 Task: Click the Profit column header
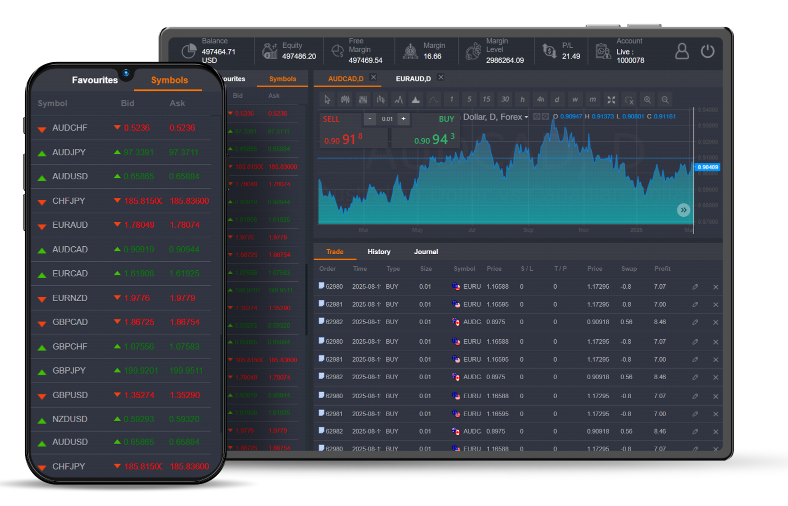pos(662,269)
